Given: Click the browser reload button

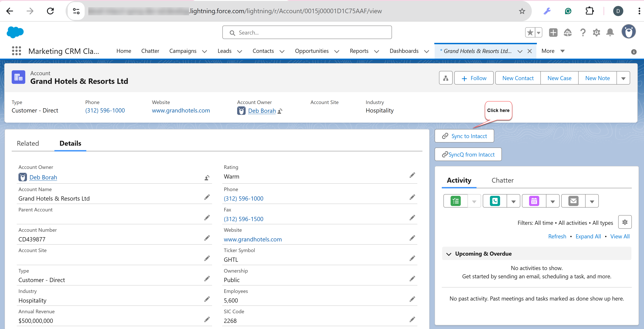Looking at the screenshot, I should [x=50, y=11].
